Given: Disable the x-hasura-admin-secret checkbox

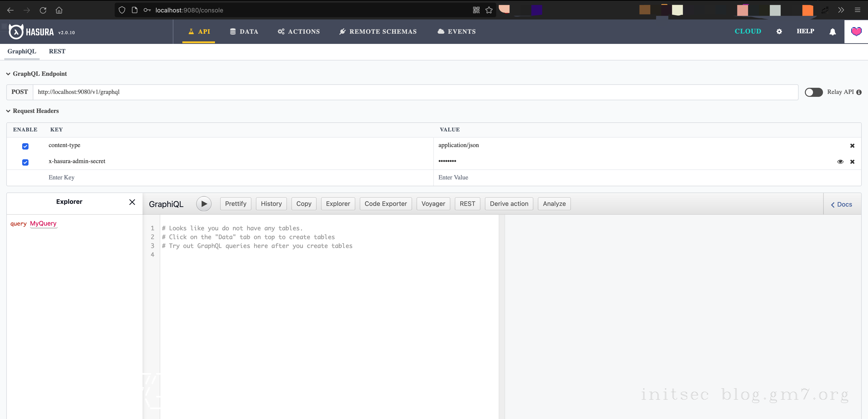Looking at the screenshot, I should 25,162.
